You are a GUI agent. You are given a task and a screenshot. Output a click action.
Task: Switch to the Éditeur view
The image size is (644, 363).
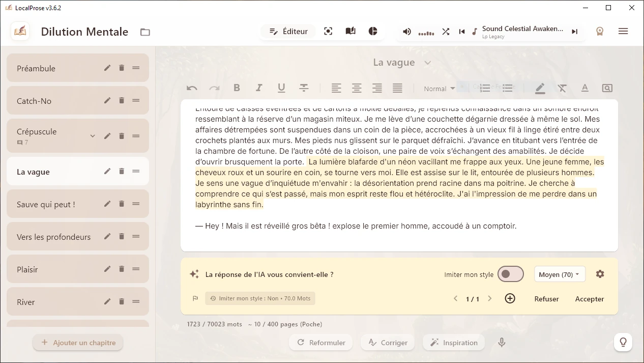pyautogui.click(x=288, y=32)
